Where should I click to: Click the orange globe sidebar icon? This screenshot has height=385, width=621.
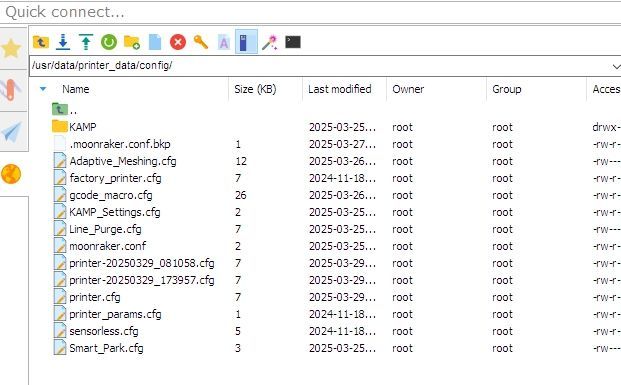pos(11,174)
